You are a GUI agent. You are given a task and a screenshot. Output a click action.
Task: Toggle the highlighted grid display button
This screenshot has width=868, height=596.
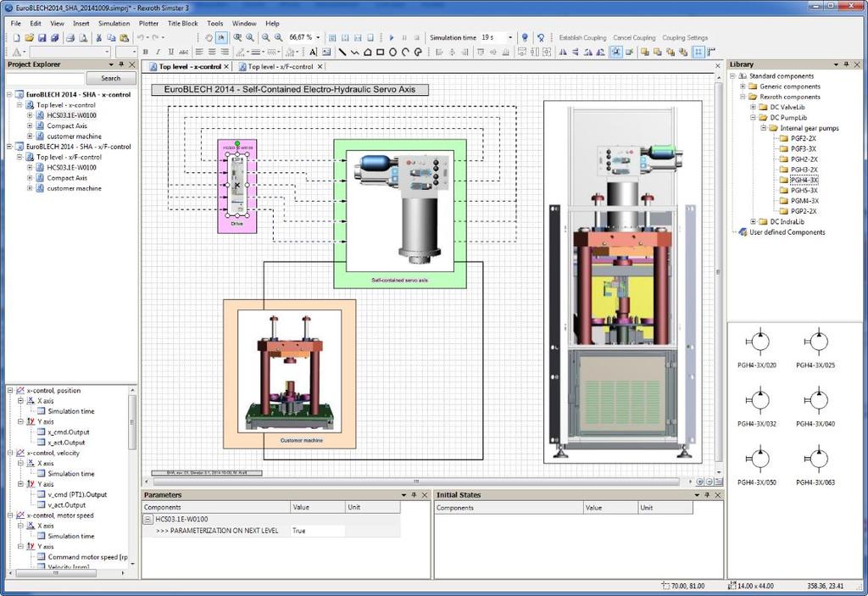(x=698, y=52)
